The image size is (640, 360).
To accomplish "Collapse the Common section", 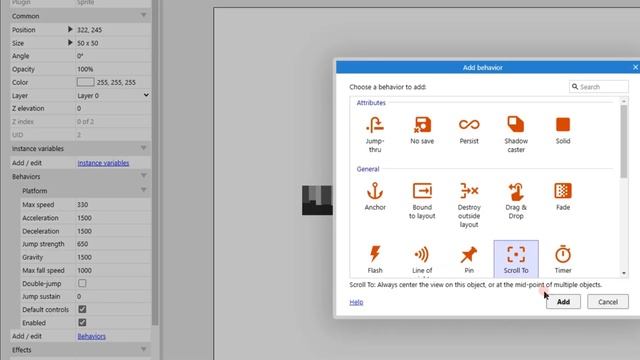I will tap(143, 16).
